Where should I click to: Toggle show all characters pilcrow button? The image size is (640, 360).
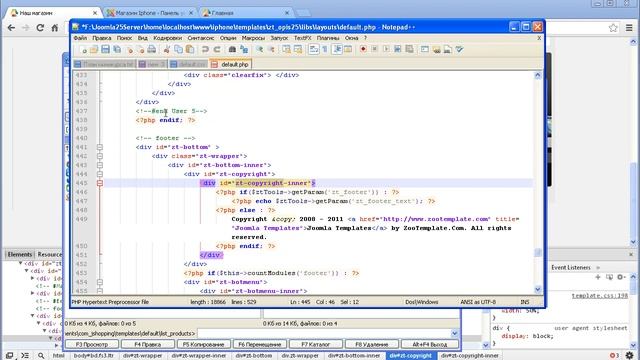(325, 49)
